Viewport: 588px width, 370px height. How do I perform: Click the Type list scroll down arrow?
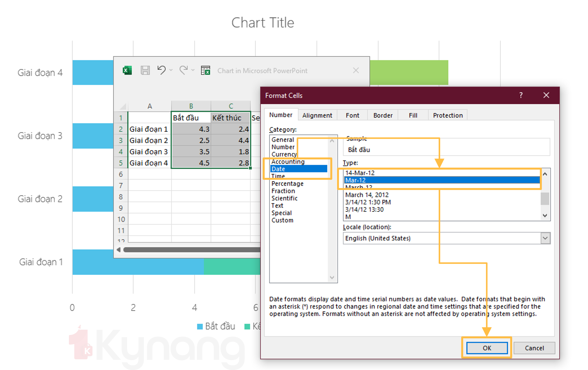click(x=545, y=215)
